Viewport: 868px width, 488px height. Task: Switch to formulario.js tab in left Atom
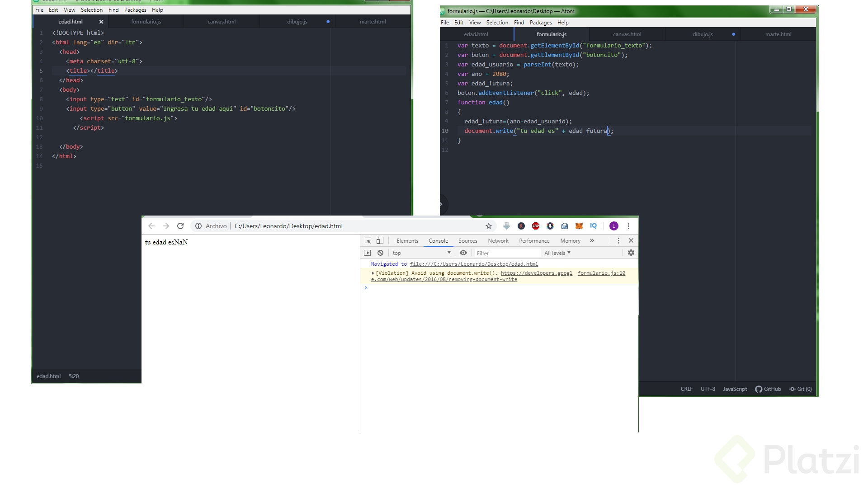tap(146, 22)
